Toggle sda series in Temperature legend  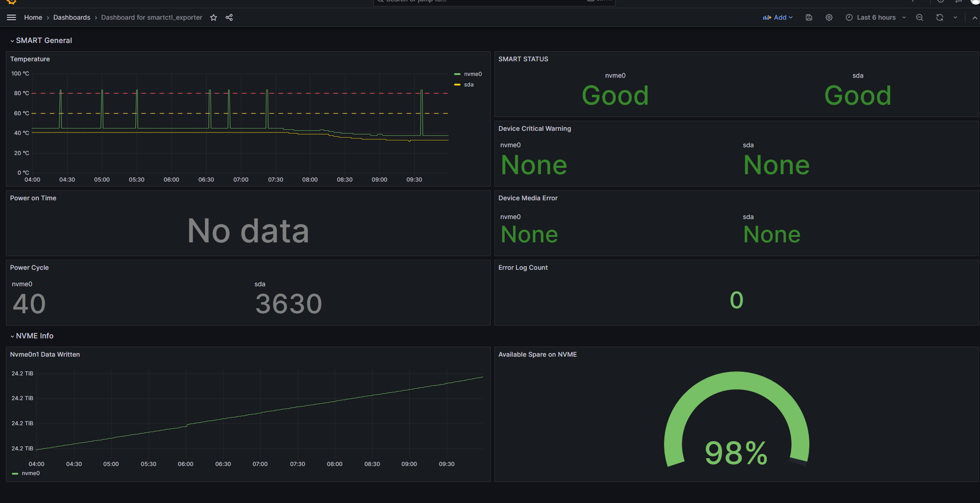click(468, 85)
